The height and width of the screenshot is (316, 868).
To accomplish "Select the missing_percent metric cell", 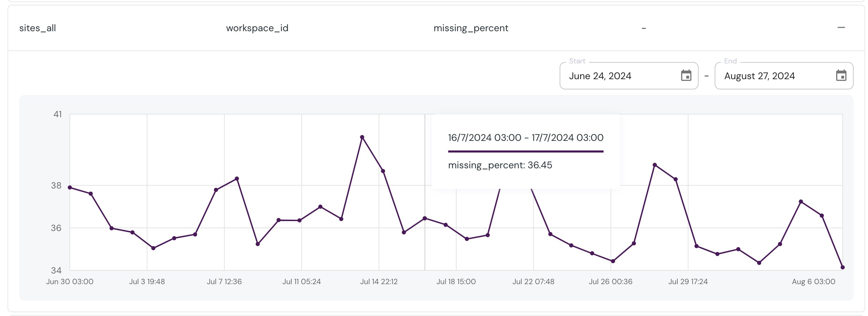I will click(x=471, y=28).
